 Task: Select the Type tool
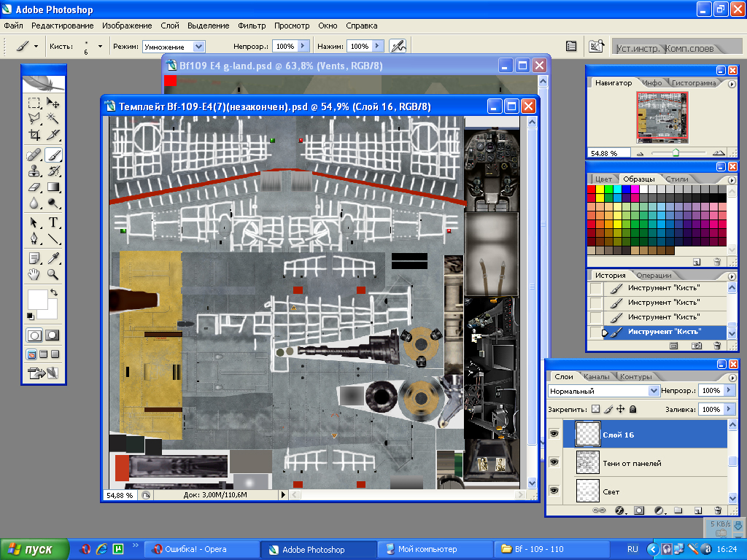click(x=53, y=222)
